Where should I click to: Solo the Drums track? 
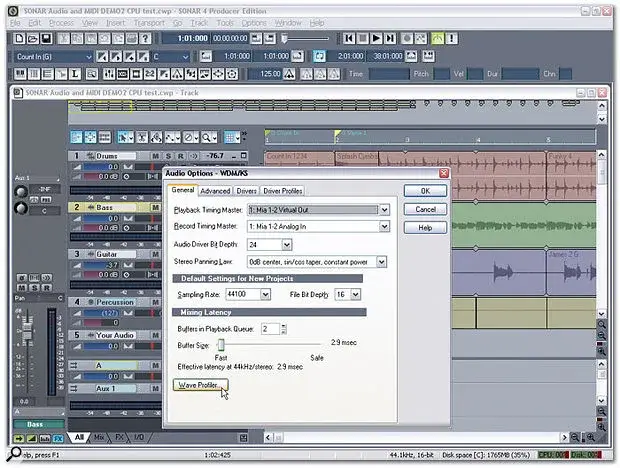[166, 157]
